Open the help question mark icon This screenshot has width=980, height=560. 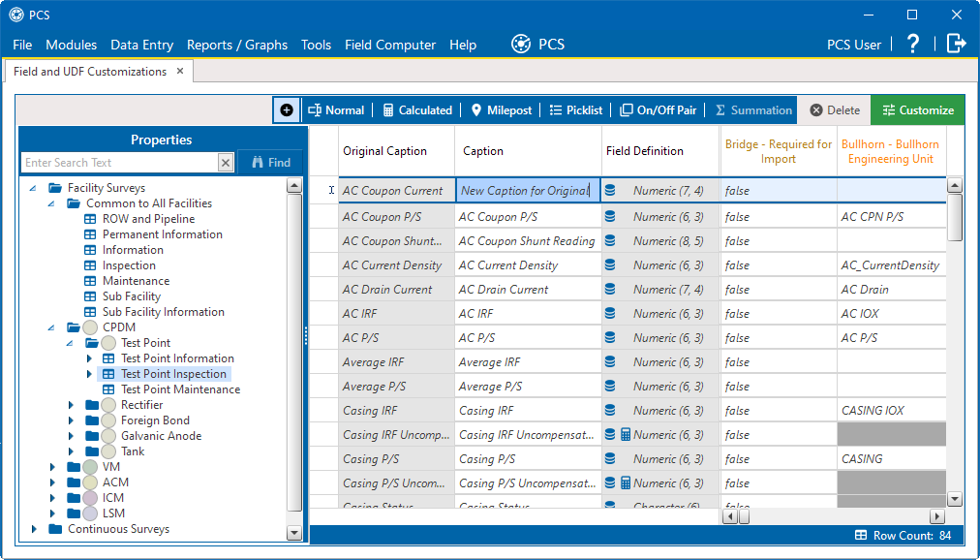pos(912,44)
